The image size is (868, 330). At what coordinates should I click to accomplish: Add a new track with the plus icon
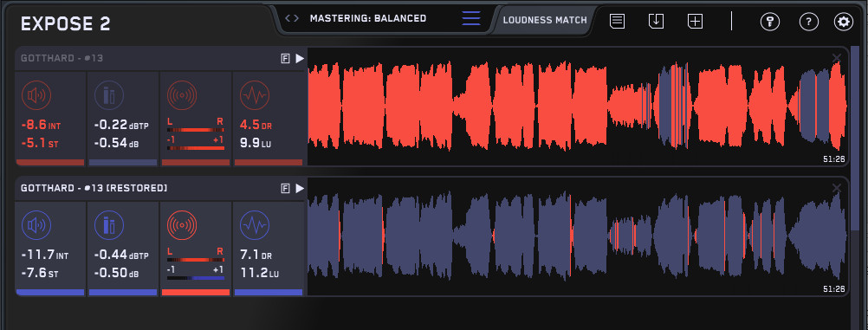coord(695,22)
